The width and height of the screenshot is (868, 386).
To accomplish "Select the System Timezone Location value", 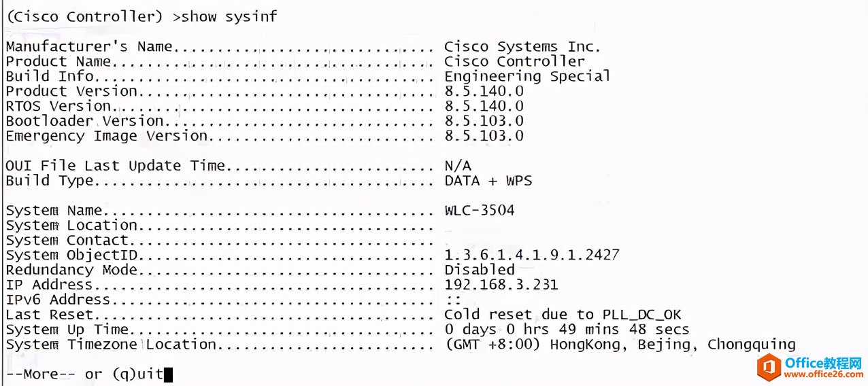I will coord(620,345).
